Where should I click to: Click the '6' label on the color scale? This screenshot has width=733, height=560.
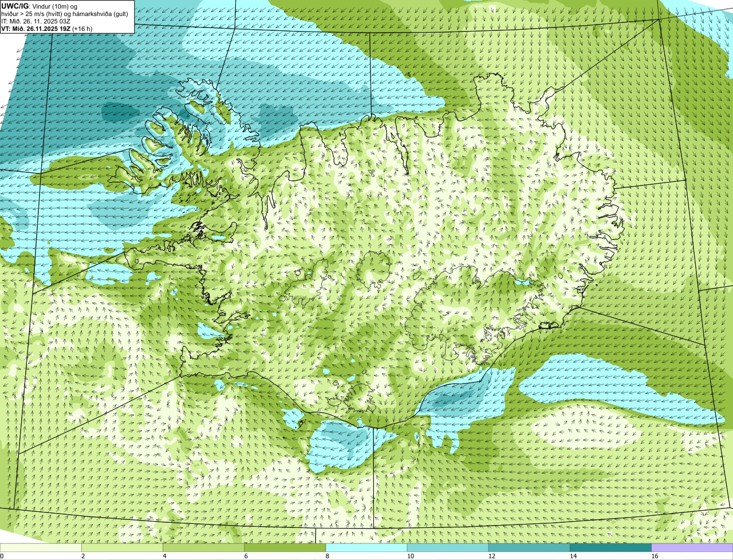[246, 556]
